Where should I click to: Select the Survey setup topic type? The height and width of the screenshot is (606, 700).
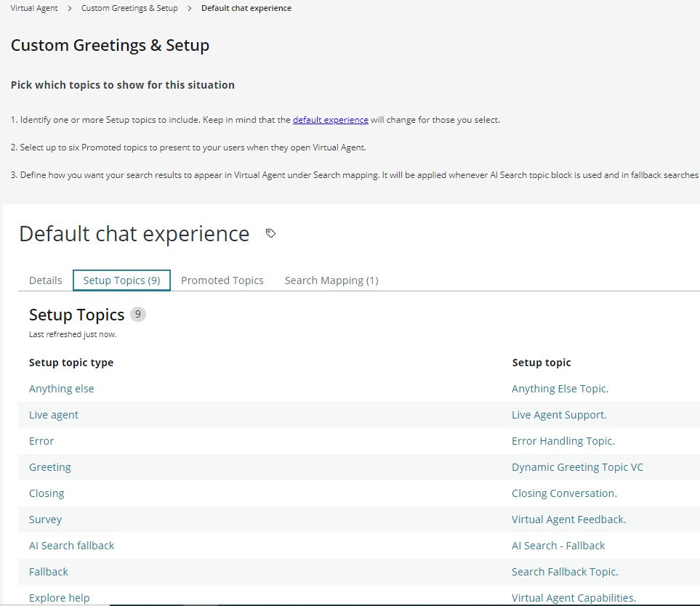point(45,519)
